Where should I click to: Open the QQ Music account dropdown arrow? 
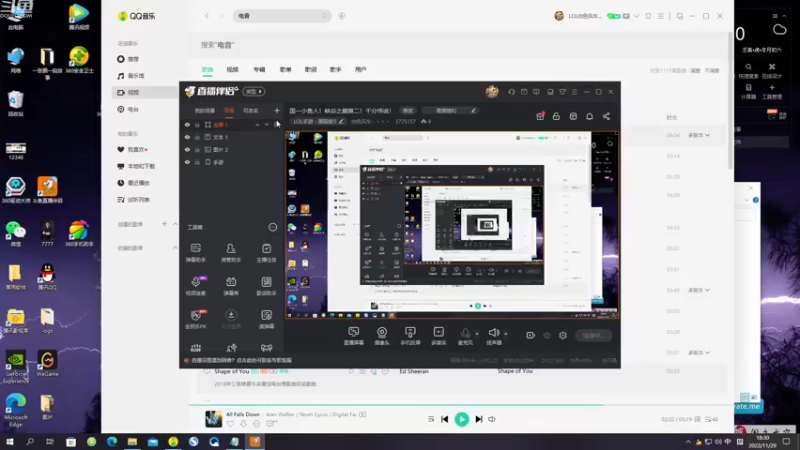[636, 16]
